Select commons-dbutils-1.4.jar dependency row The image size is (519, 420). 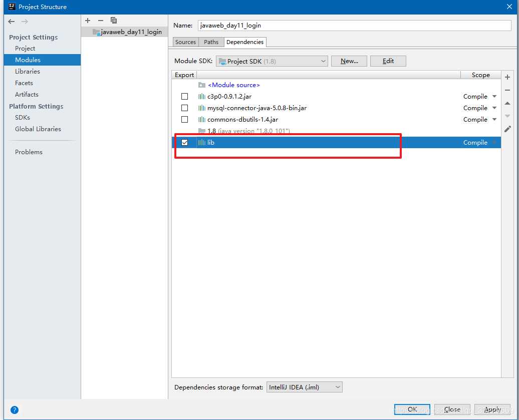pyautogui.click(x=336, y=119)
